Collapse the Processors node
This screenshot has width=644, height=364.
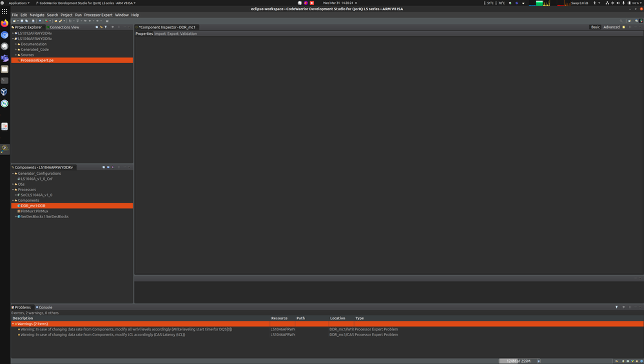(x=13, y=190)
